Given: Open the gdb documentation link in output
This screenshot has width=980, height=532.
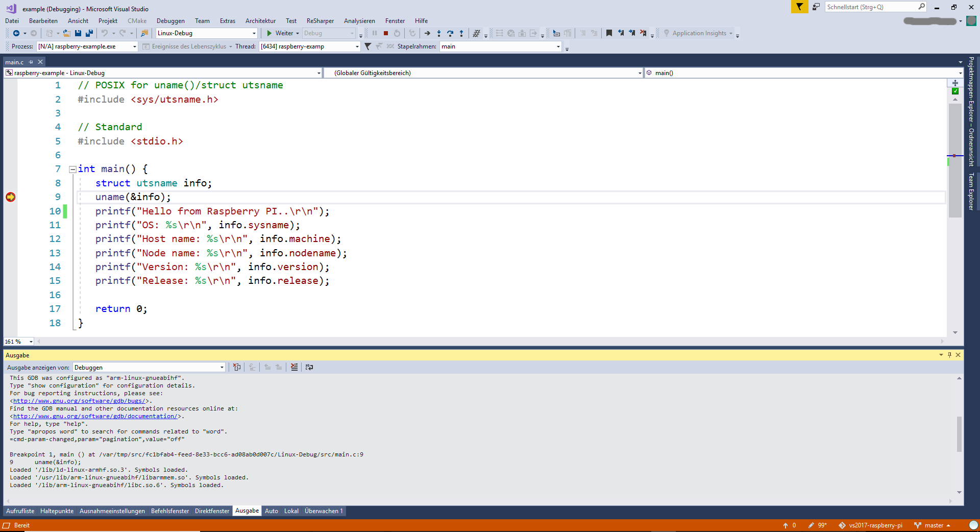Looking at the screenshot, I should coord(96,416).
